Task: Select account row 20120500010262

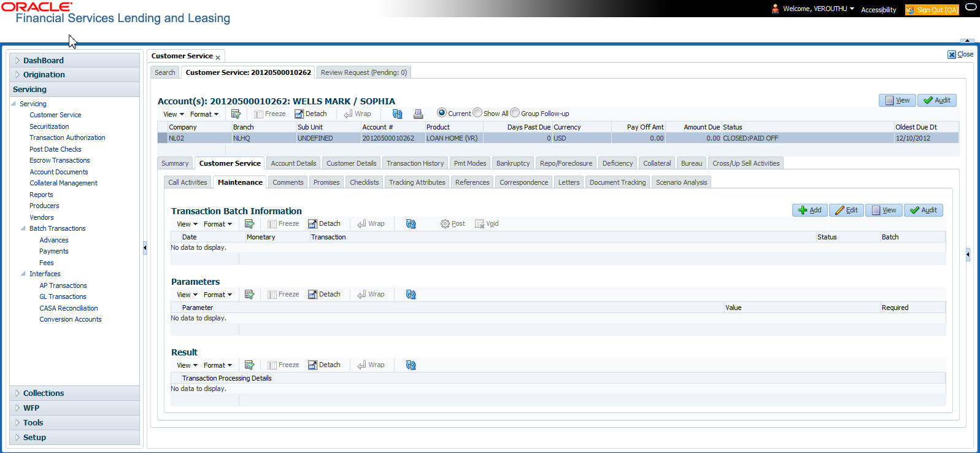Action: (558, 138)
